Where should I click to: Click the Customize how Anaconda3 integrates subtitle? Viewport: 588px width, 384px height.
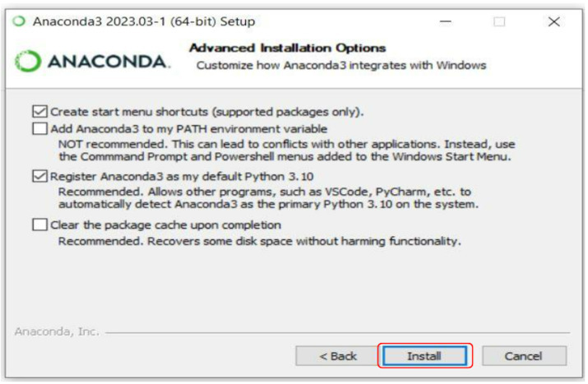[341, 65]
